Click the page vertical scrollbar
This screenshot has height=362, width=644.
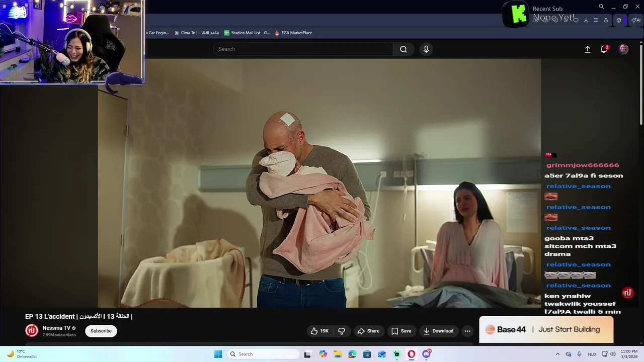click(641, 85)
